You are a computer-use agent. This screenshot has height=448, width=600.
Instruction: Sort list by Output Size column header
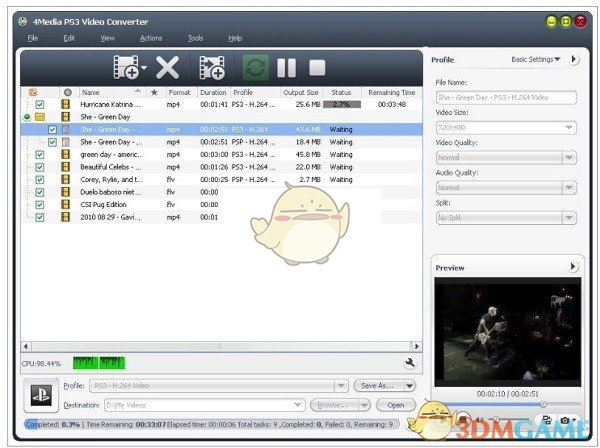300,92
